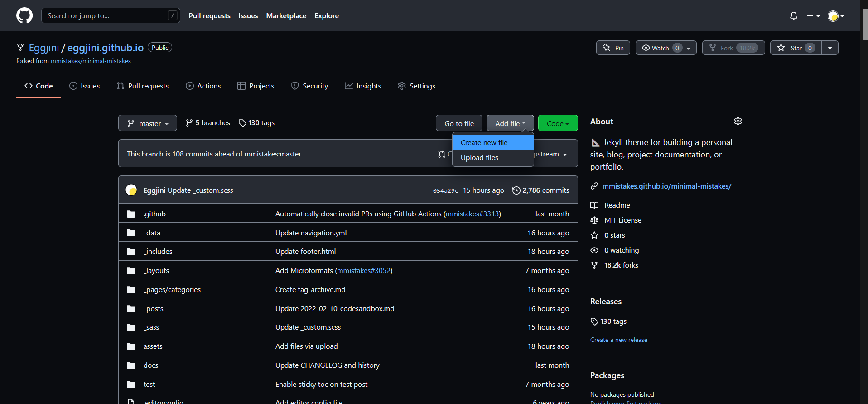The image size is (868, 404).
Task: Open the notifications bell
Action: tap(794, 16)
